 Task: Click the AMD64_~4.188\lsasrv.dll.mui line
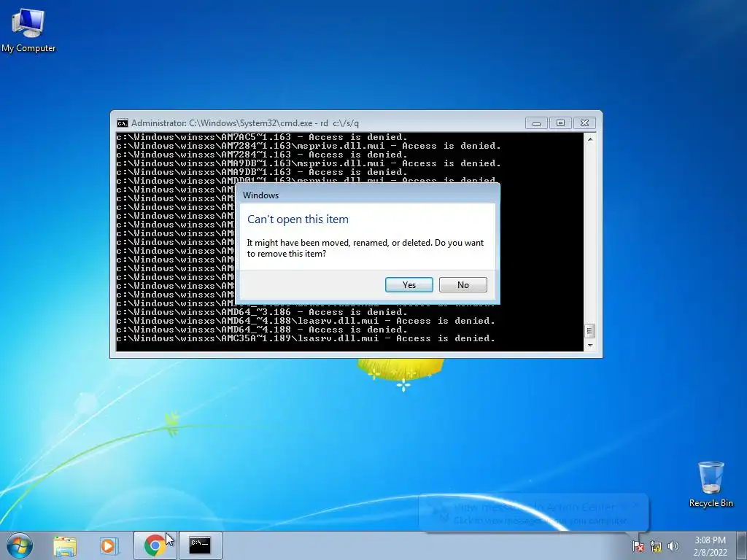coord(306,321)
